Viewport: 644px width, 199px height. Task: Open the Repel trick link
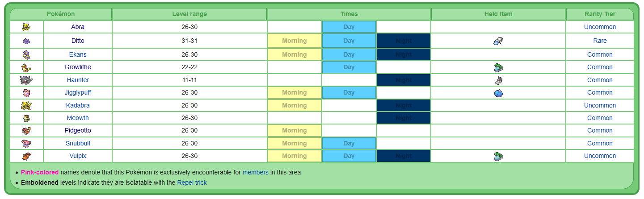click(192, 182)
